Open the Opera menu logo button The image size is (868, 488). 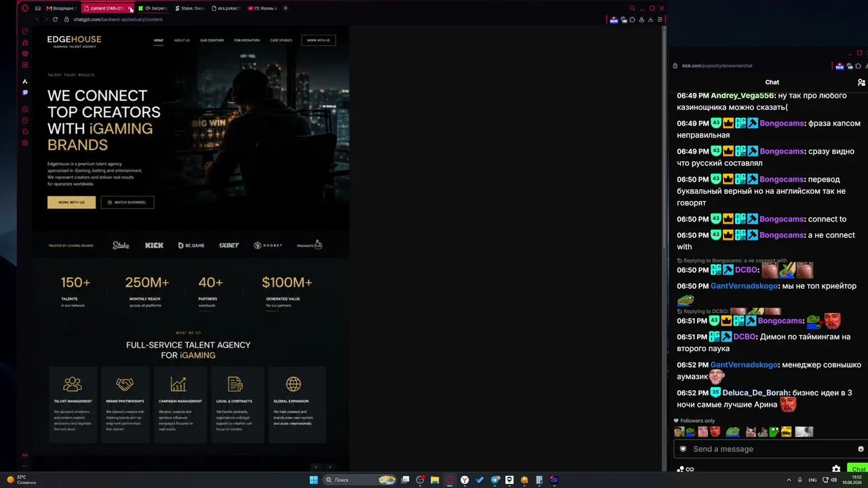click(25, 8)
